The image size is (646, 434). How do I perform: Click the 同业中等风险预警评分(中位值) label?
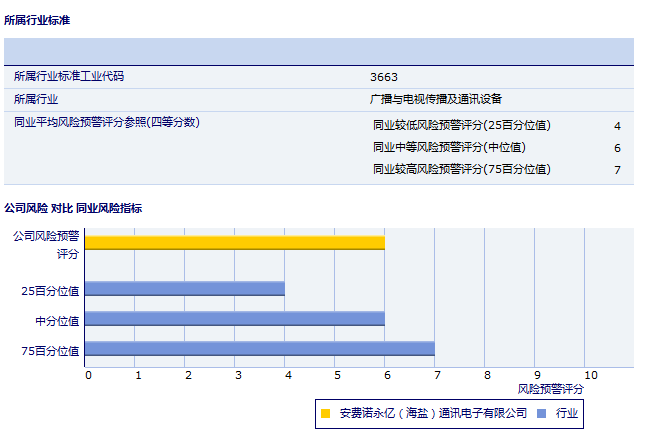[449, 147]
